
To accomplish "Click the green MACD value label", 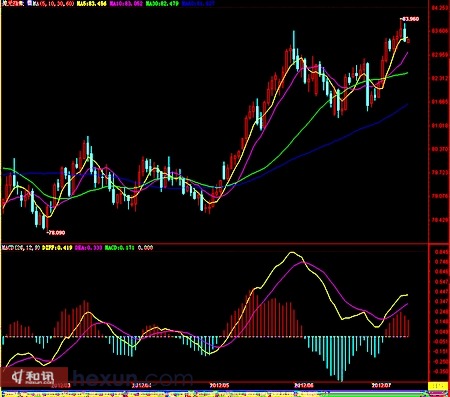I will [x=120, y=248].
